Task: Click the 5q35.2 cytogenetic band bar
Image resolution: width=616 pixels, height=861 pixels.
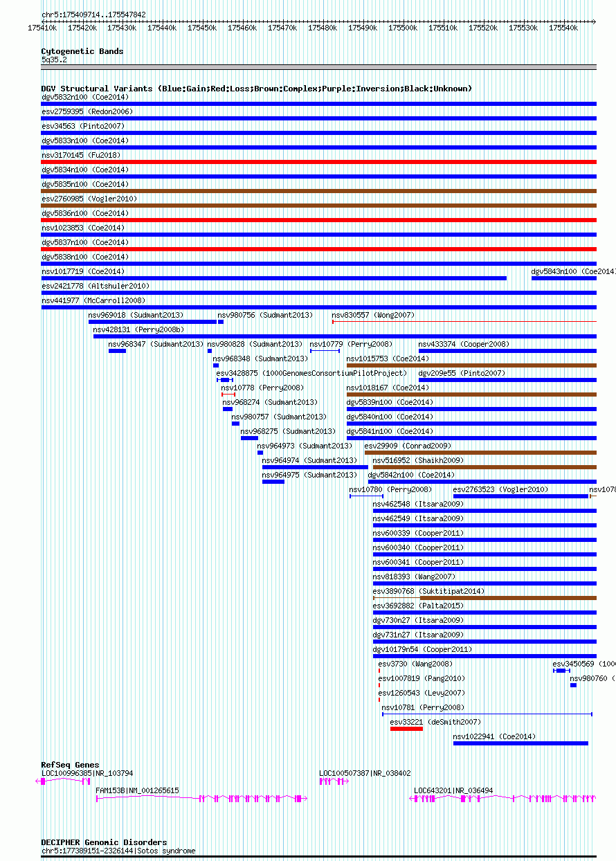Action: [318, 67]
